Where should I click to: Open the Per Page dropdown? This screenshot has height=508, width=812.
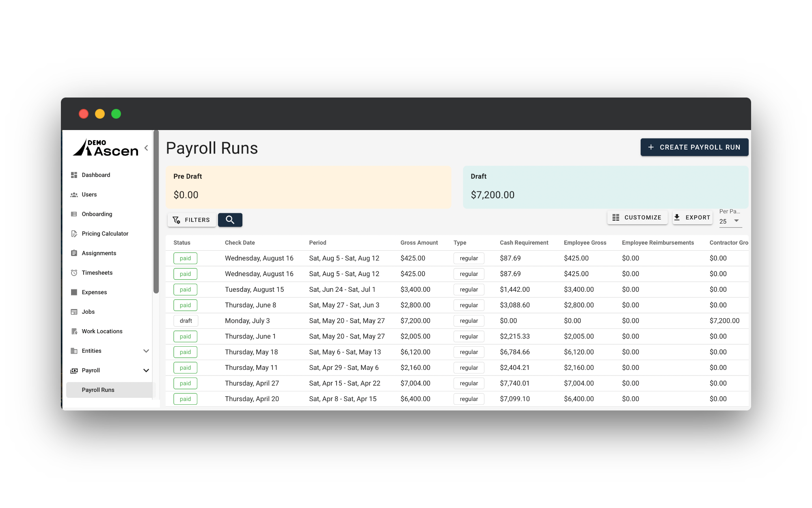click(730, 221)
